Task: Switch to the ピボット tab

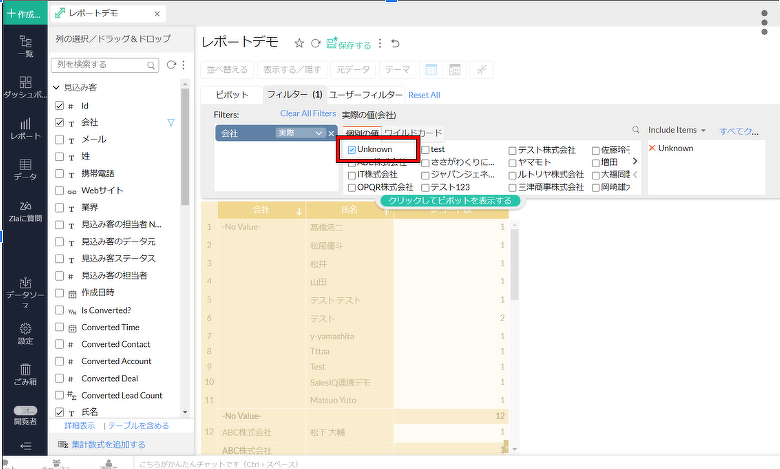Action: pyautogui.click(x=231, y=95)
